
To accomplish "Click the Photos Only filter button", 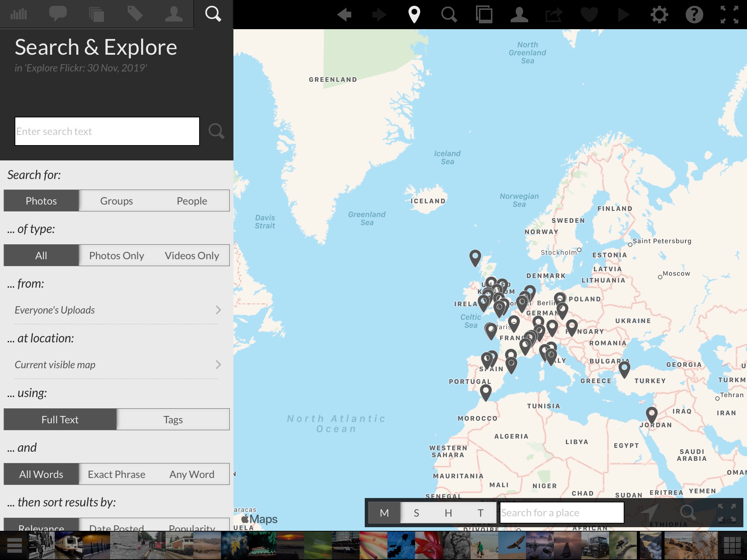I will [116, 255].
